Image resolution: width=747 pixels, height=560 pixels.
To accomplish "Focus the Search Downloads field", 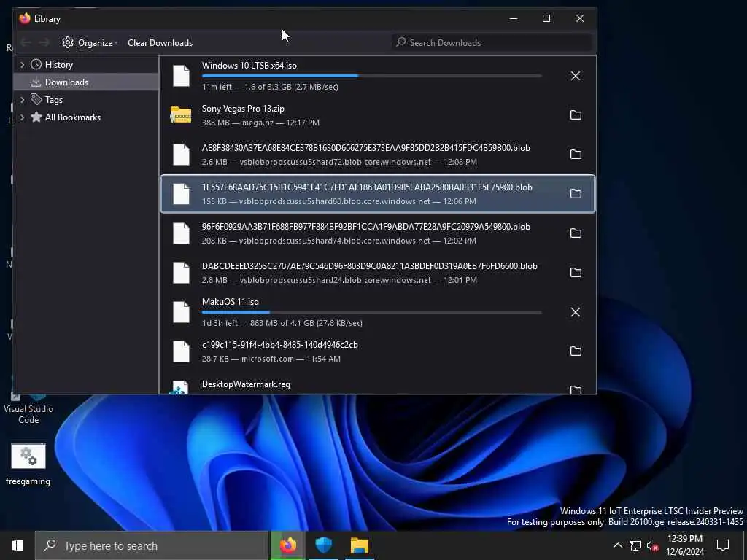I will click(x=492, y=42).
